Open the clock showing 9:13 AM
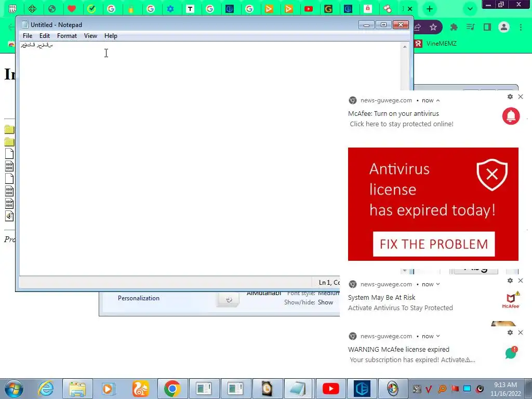The width and height of the screenshot is (532, 399). pyautogui.click(x=505, y=389)
